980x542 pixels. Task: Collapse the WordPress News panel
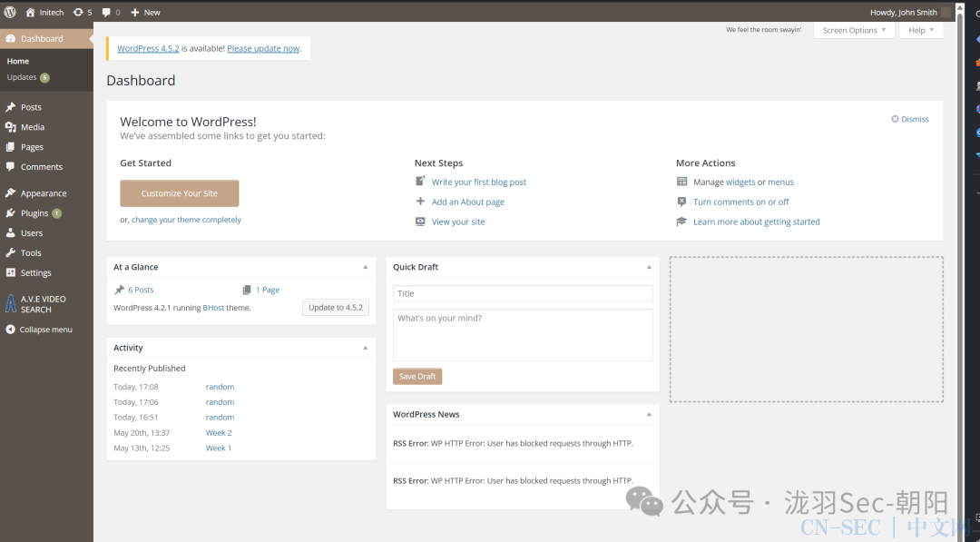(649, 415)
